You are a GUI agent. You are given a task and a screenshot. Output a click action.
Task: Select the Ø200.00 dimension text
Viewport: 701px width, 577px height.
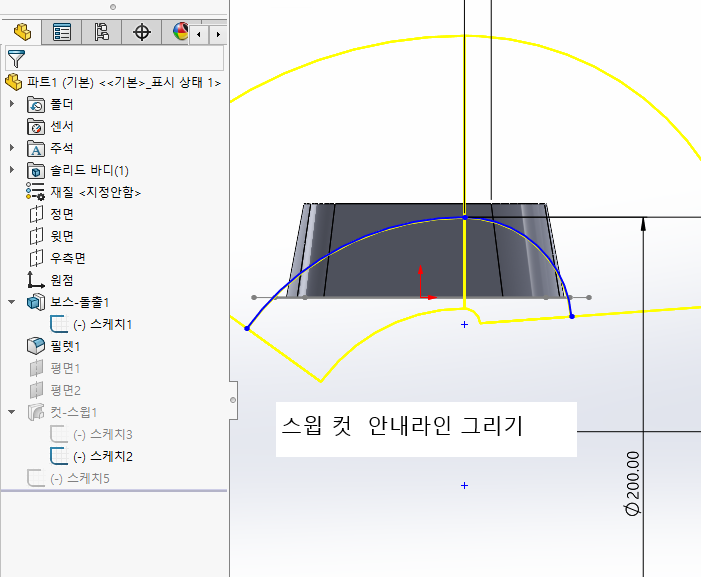pyautogui.click(x=633, y=483)
